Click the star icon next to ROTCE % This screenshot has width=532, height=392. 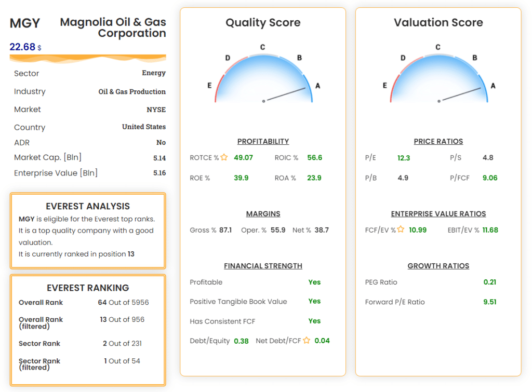click(224, 157)
